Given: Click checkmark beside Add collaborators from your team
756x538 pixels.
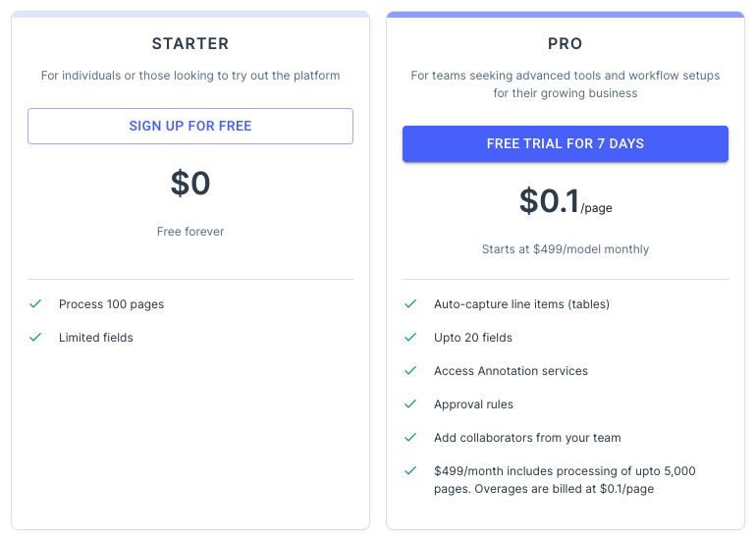Looking at the screenshot, I should [410, 437].
